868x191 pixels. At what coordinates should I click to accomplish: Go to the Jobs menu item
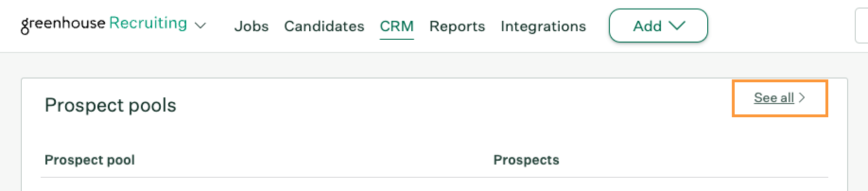(x=252, y=26)
